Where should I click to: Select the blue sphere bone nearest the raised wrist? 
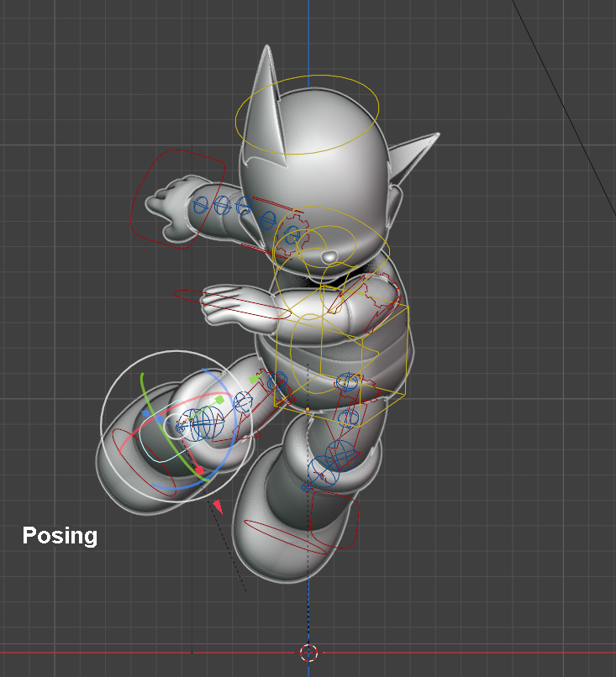click(201, 205)
